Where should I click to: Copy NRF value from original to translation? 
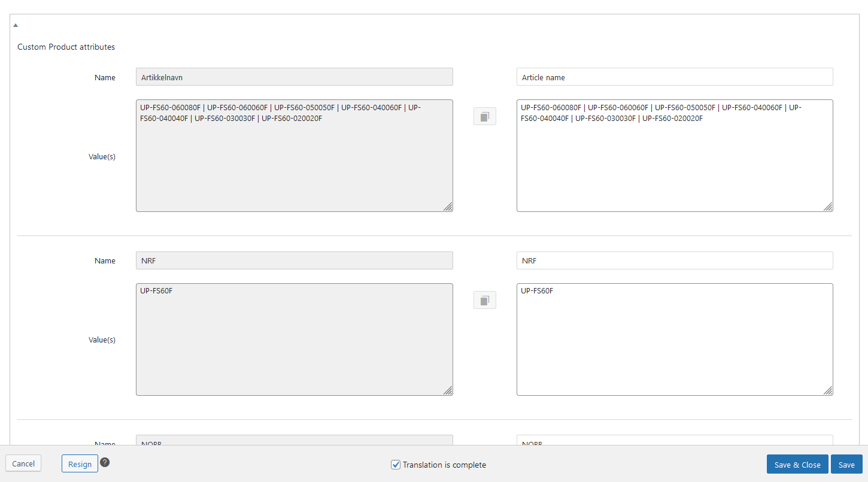(x=485, y=300)
